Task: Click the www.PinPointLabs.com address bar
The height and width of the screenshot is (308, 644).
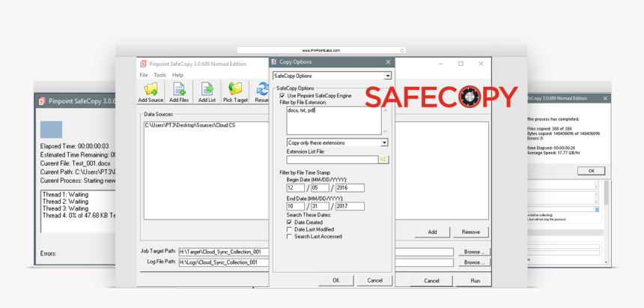Action: [321, 50]
